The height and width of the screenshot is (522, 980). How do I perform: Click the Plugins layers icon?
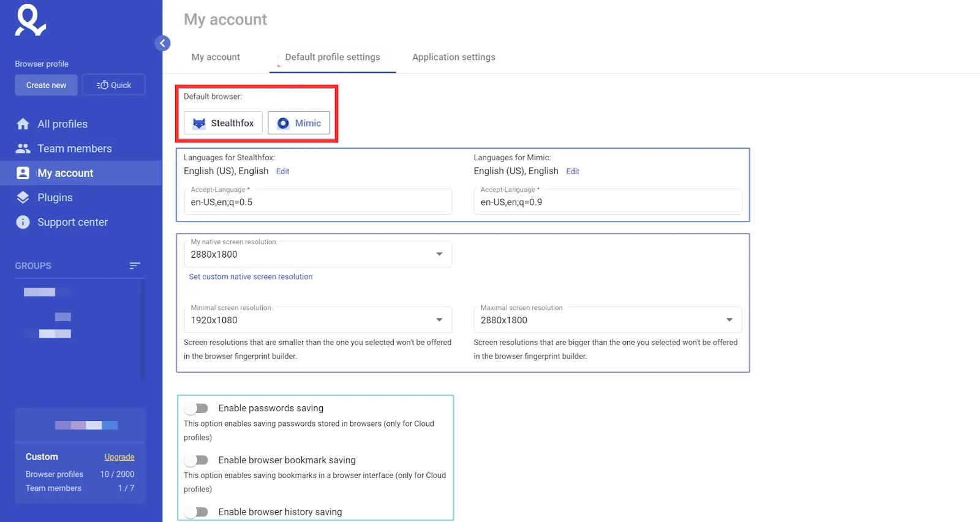23,198
